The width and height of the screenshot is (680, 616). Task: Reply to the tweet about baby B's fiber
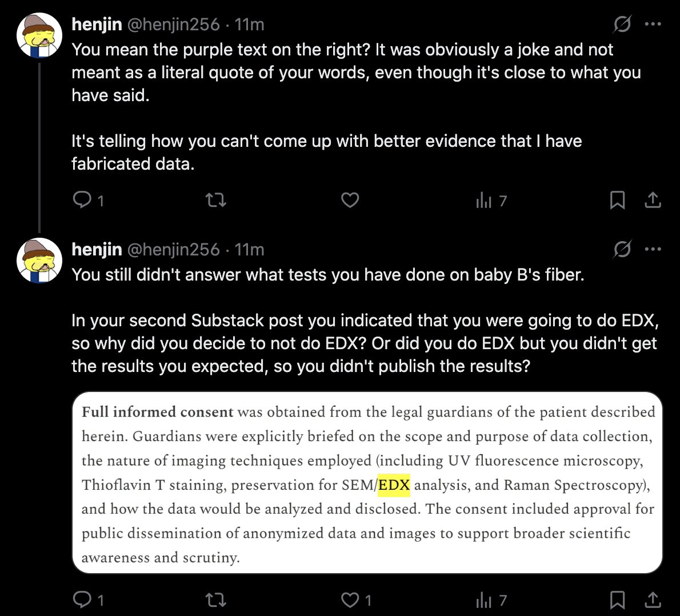[x=82, y=599]
